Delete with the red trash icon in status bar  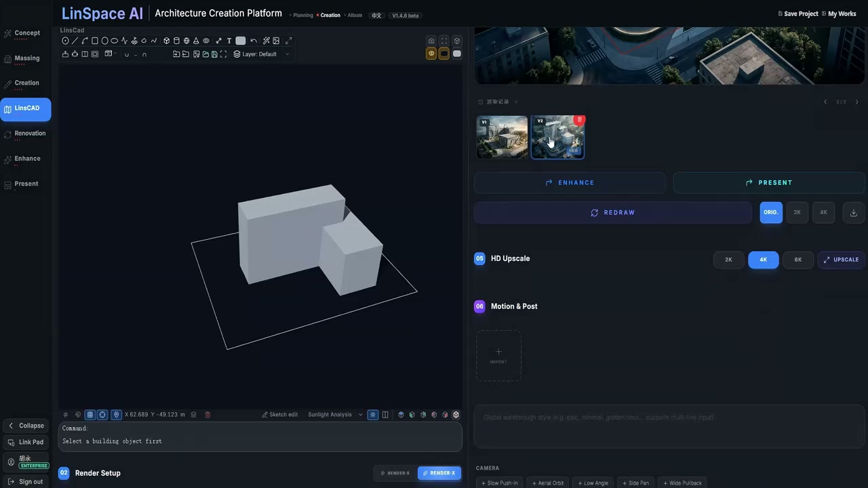(208, 415)
